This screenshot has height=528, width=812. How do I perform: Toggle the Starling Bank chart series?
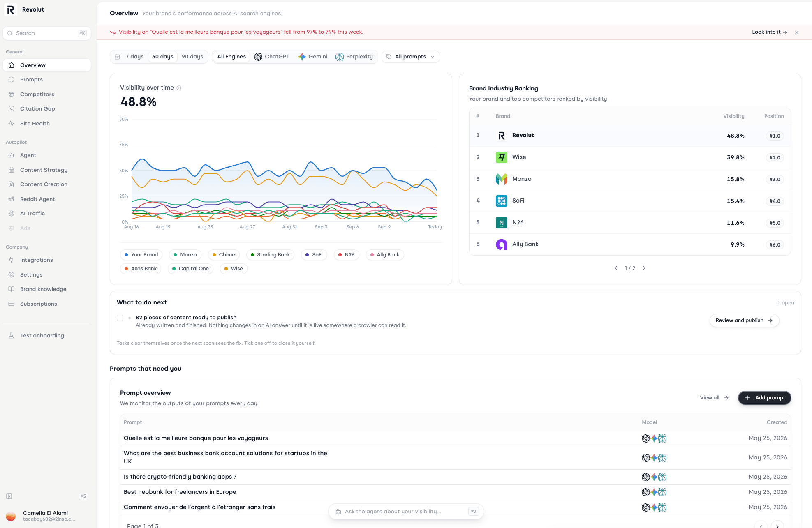pyautogui.click(x=270, y=255)
